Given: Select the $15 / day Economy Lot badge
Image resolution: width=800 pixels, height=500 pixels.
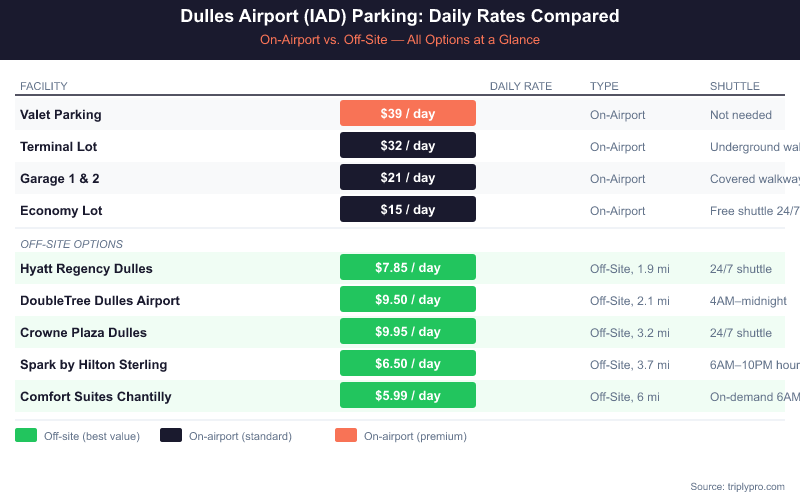Looking at the screenshot, I should [x=408, y=210].
